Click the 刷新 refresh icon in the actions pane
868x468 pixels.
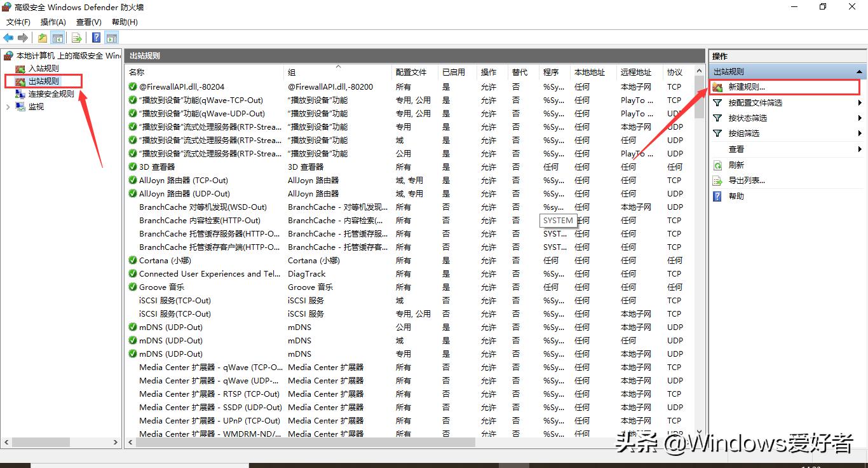click(x=717, y=165)
